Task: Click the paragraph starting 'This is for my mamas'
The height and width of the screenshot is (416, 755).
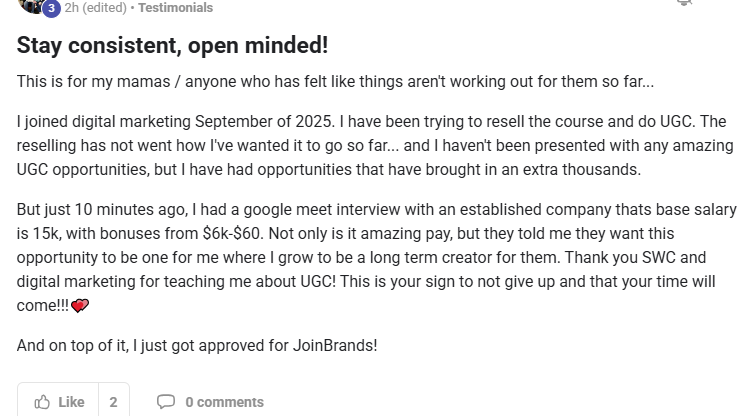Action: point(335,81)
